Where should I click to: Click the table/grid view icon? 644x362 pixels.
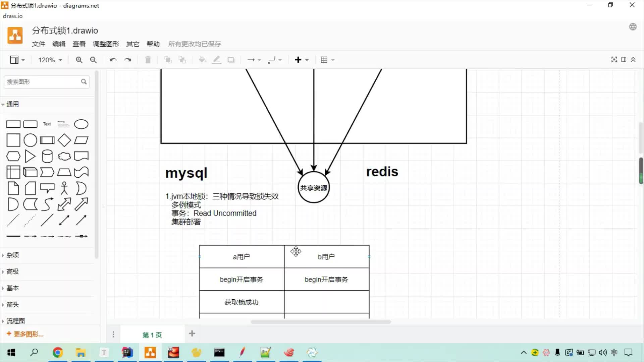[324, 60]
